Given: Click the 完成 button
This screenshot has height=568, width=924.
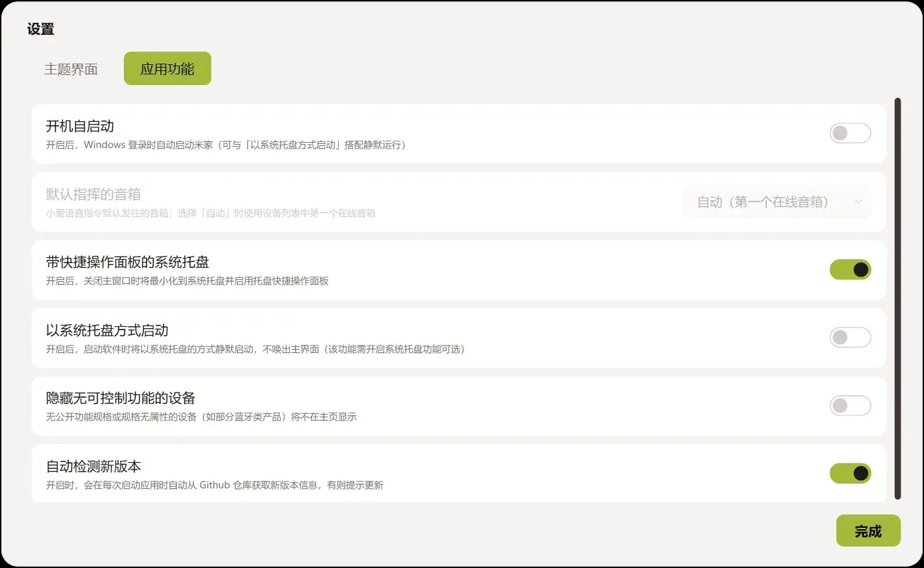Looking at the screenshot, I should (x=868, y=531).
